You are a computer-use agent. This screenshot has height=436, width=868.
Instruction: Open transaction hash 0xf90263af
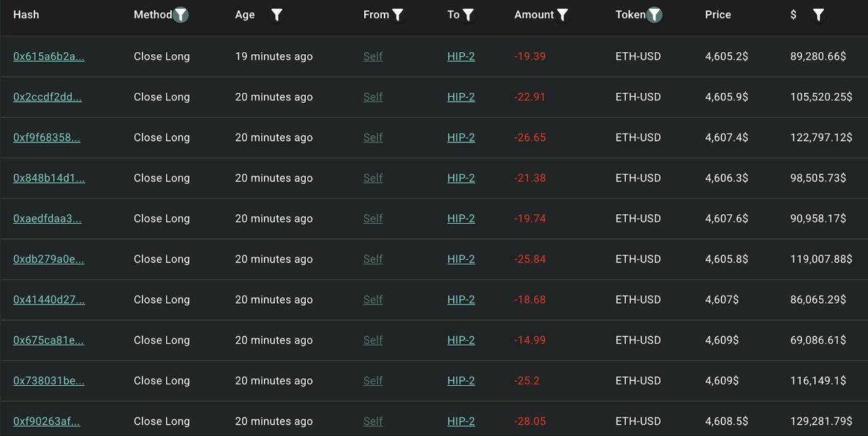pyautogui.click(x=47, y=421)
